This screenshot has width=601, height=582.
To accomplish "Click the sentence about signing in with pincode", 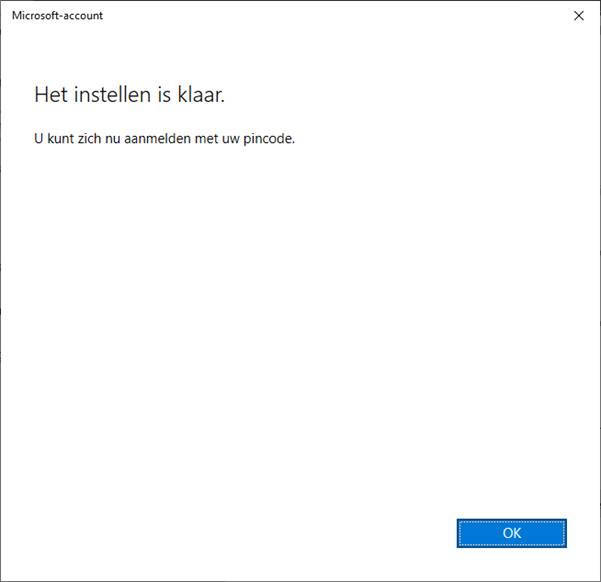I will pyautogui.click(x=164, y=138).
